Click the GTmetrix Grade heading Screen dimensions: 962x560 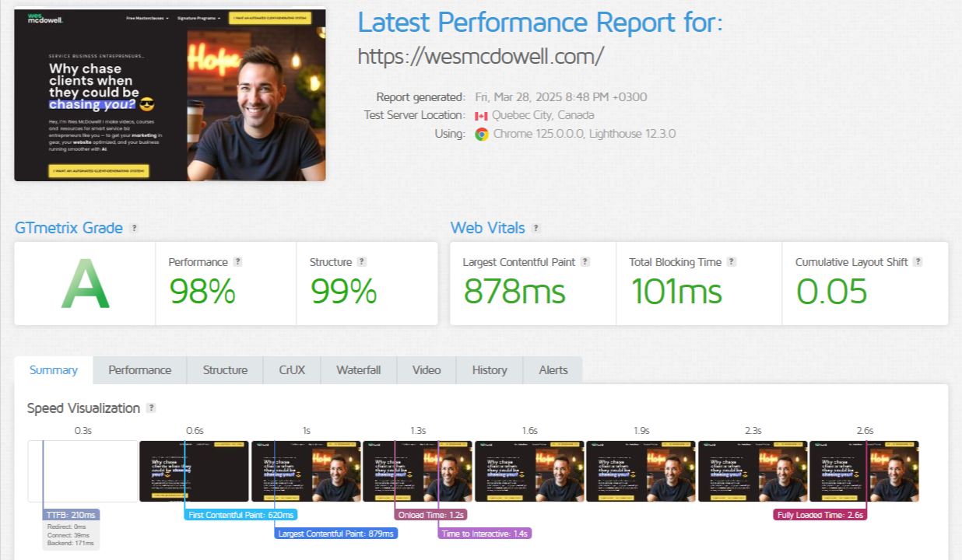pyautogui.click(x=68, y=228)
